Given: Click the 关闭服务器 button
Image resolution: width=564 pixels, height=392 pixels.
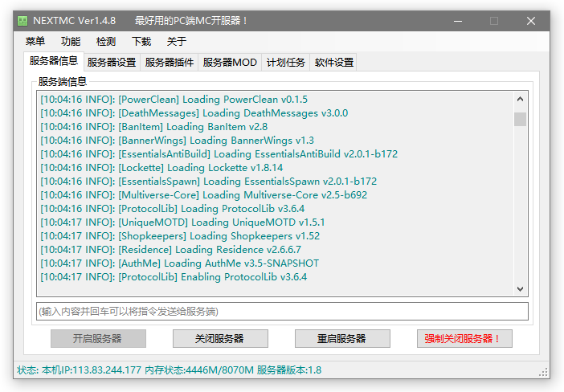Looking at the screenshot, I should click(x=220, y=338).
